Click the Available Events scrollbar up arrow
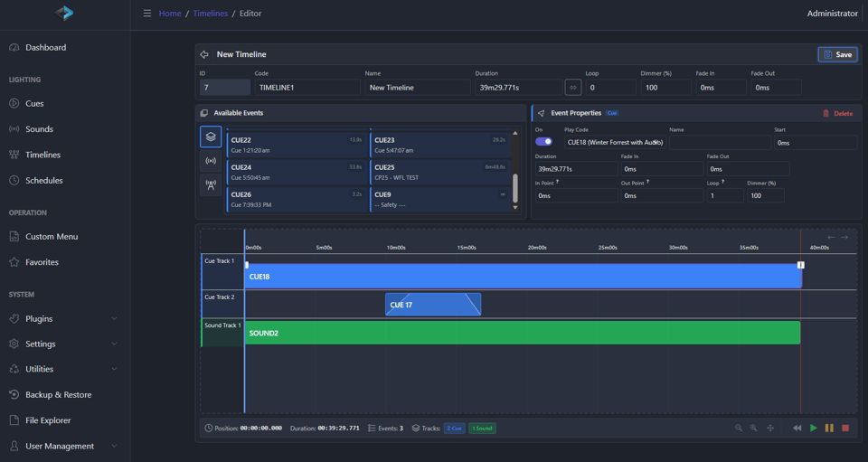Viewport: 868px width, 462px height. point(515,133)
